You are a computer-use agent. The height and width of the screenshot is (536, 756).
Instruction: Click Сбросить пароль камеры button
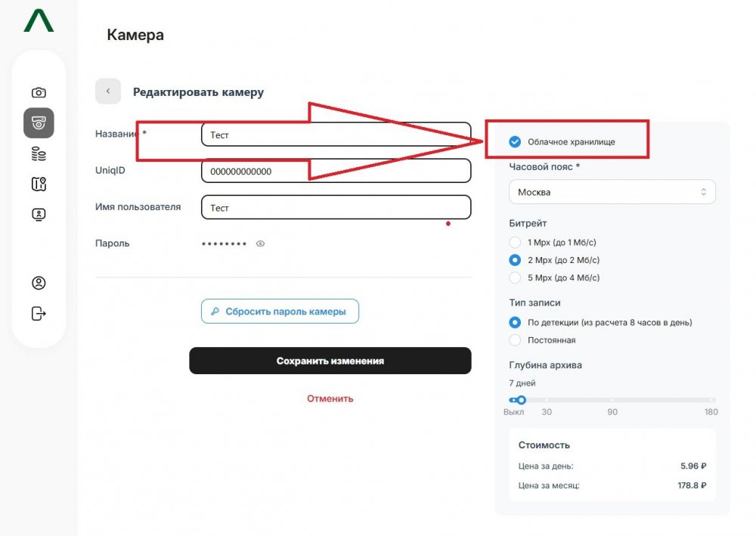[x=280, y=311]
